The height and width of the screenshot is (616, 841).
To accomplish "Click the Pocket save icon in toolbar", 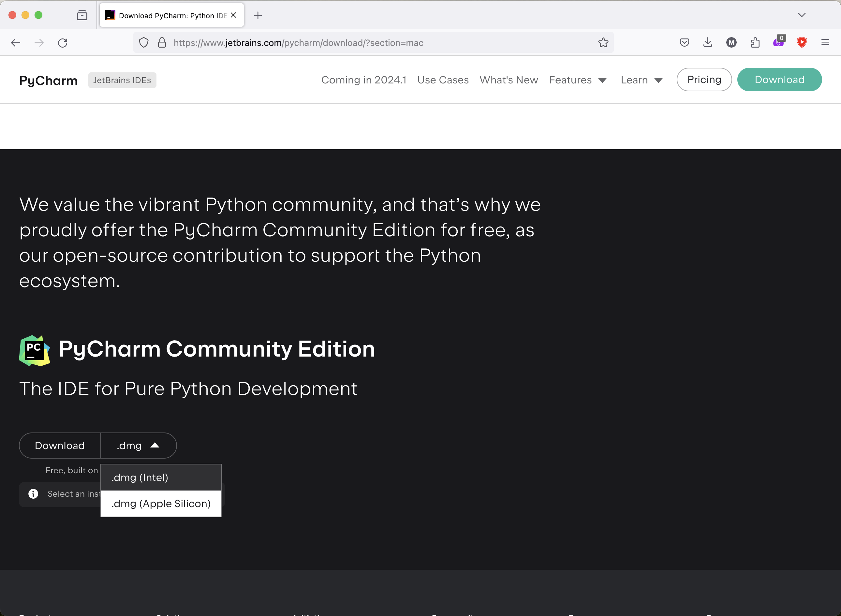I will pos(684,42).
